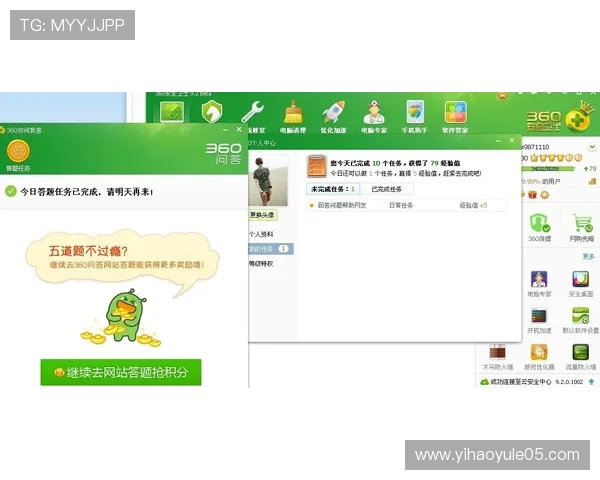Viewport: 600px width, 480px height.
Task: Click the gold star medal icon beside gift
Action: (x=545, y=195)
